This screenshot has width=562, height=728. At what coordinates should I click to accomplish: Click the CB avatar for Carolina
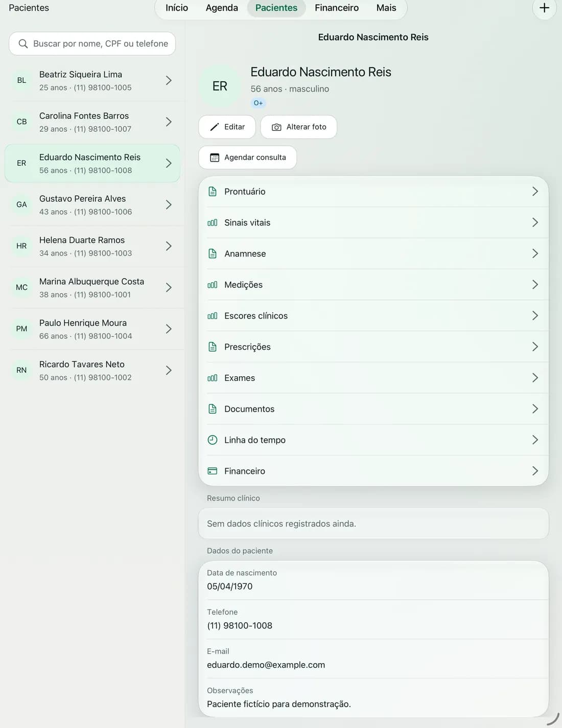click(21, 122)
